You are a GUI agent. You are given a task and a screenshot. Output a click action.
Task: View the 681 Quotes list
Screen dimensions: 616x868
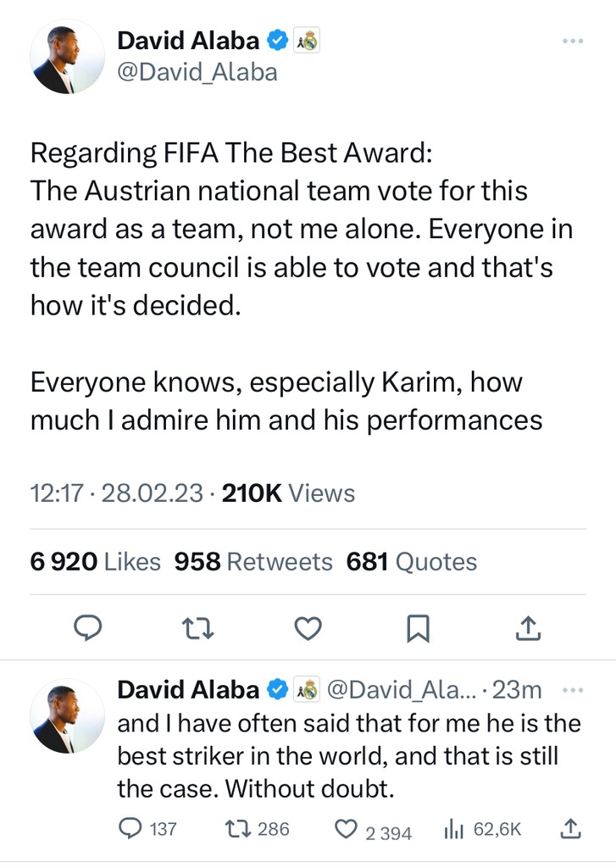412,561
